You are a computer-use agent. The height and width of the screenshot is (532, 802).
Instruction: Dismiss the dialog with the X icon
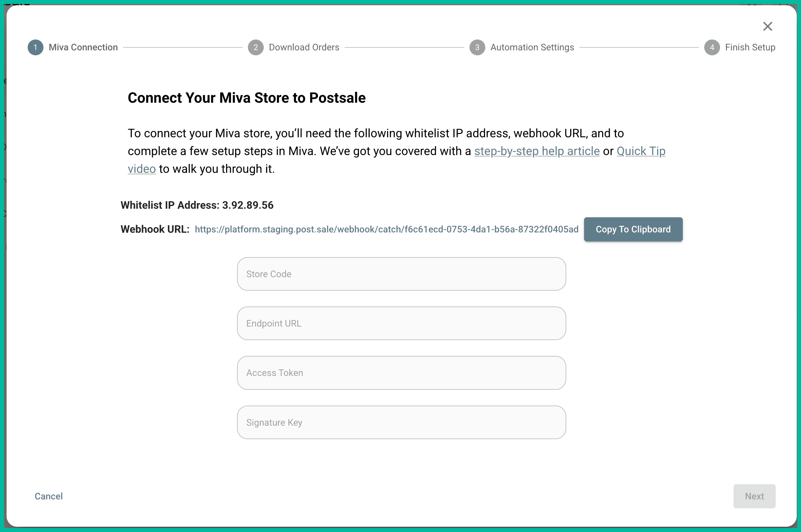[x=768, y=26]
